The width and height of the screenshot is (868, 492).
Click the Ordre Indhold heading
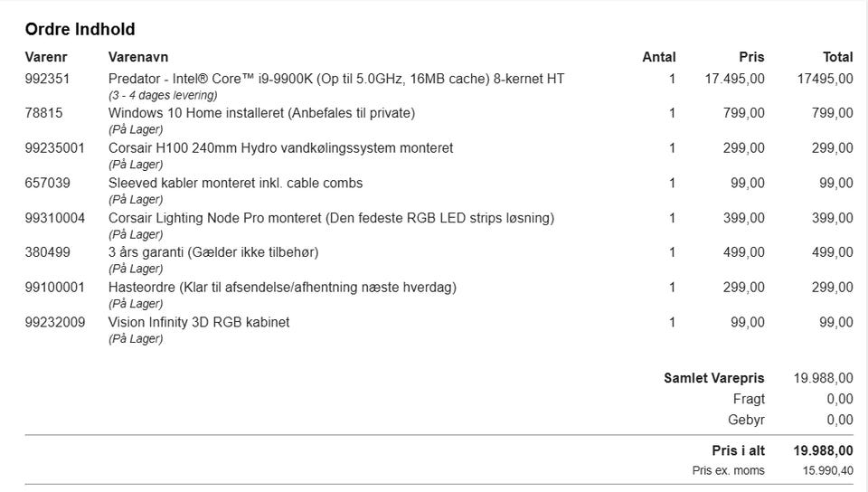(80, 30)
